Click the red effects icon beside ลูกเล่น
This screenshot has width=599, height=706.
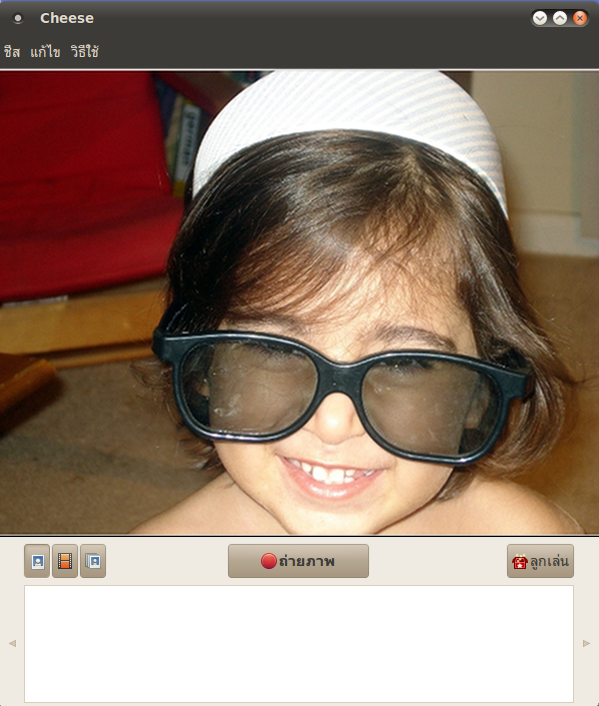pos(519,562)
